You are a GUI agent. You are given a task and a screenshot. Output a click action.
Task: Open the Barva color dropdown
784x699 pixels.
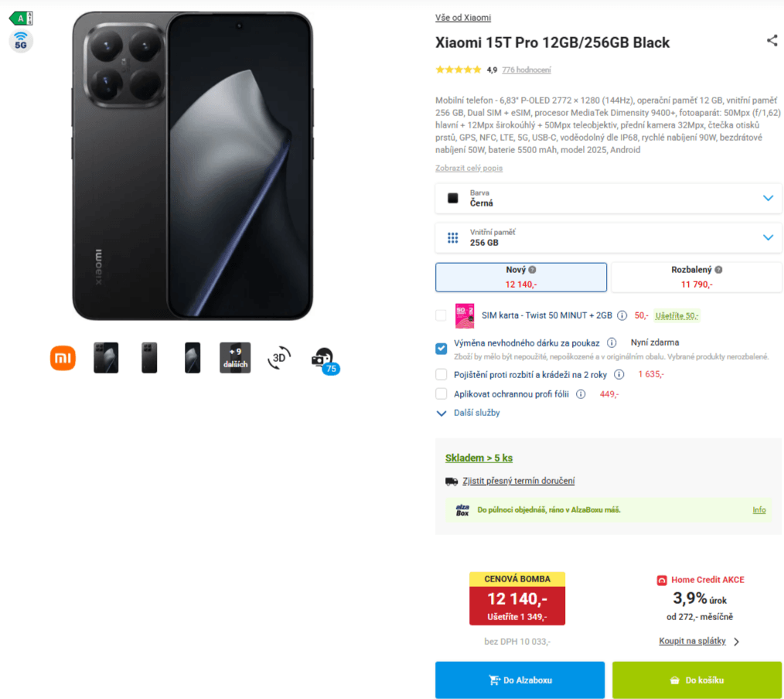608,198
